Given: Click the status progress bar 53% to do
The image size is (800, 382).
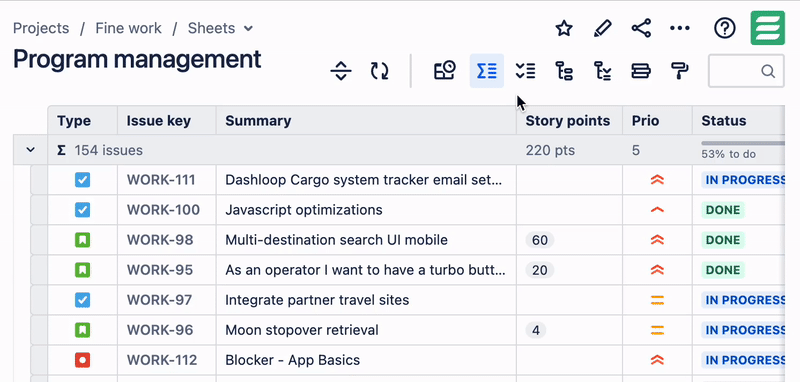Looking at the screenshot, I should [x=743, y=144].
